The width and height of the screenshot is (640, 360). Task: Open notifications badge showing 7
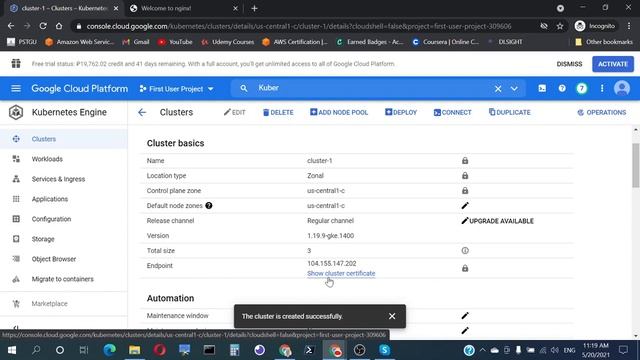tap(582, 88)
